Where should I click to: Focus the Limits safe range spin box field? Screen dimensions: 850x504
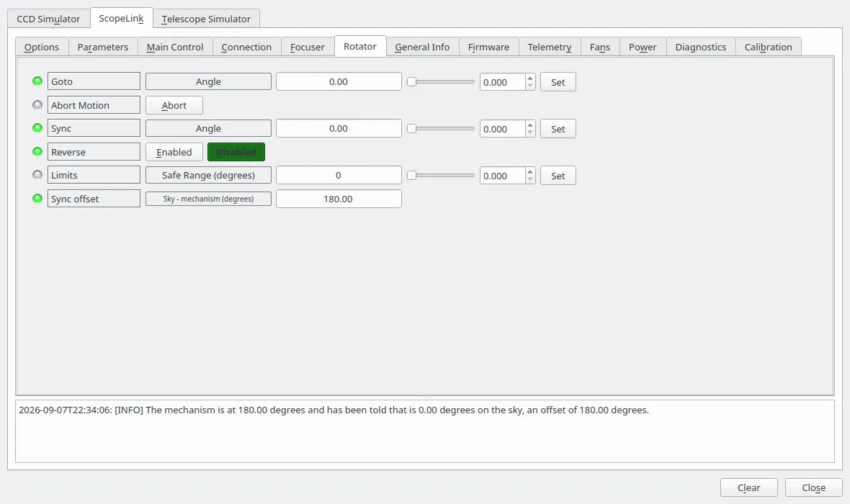[x=503, y=176]
